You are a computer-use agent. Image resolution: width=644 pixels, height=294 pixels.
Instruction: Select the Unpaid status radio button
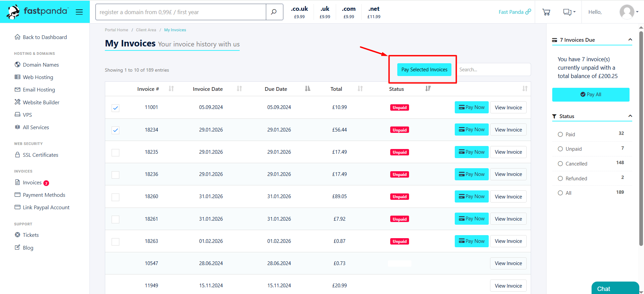point(560,149)
